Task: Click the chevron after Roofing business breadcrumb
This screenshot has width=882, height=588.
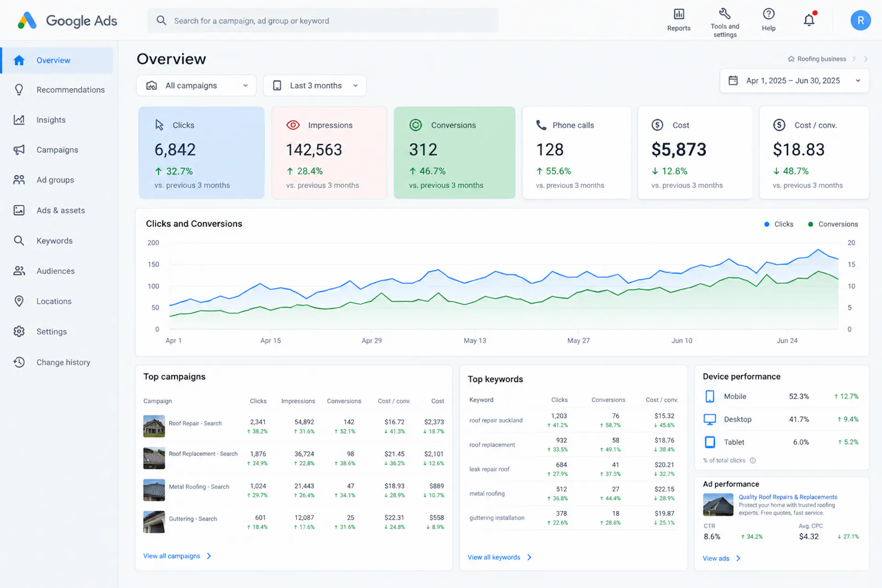Action: tap(854, 59)
